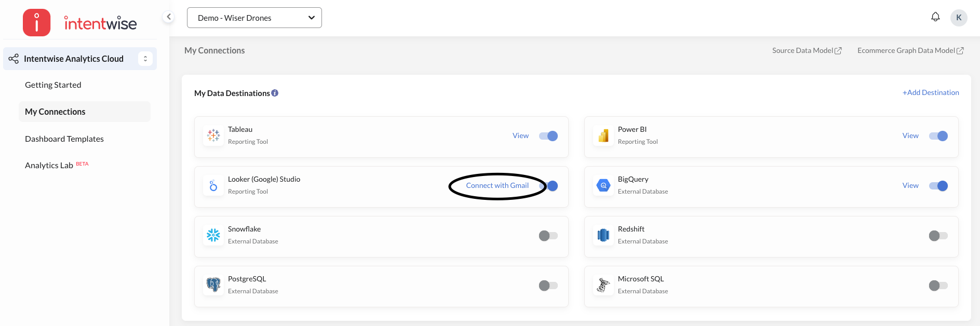Open the Source Data Model link

[807, 50]
